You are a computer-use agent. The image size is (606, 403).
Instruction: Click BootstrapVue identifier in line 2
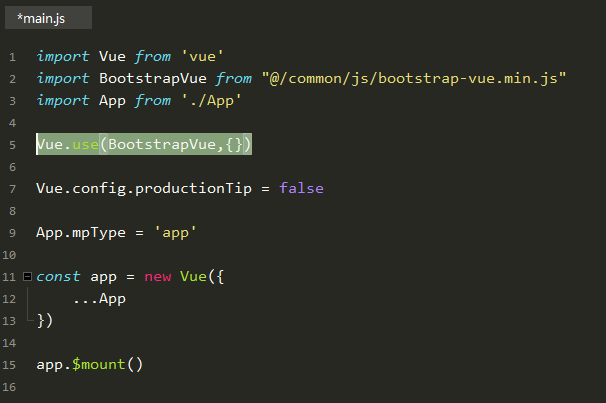[x=153, y=78]
